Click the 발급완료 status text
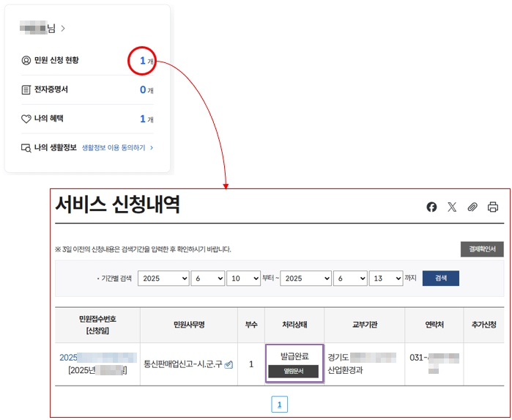This screenshot has height=420, width=512. coord(294,356)
